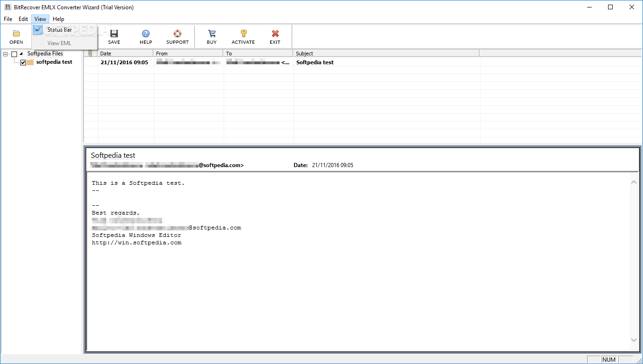
Task: Collapse the Softpedia Files tree node
Action: pyautogui.click(x=5, y=54)
